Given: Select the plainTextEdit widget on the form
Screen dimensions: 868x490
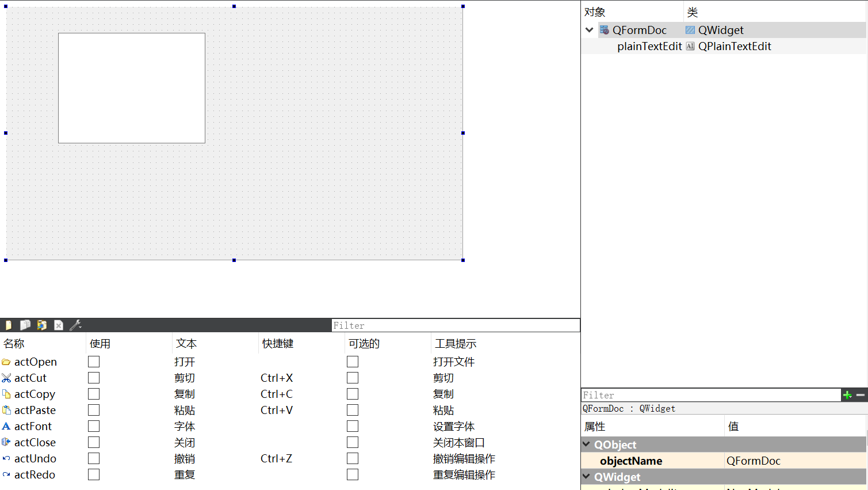Looking at the screenshot, I should click(x=132, y=88).
